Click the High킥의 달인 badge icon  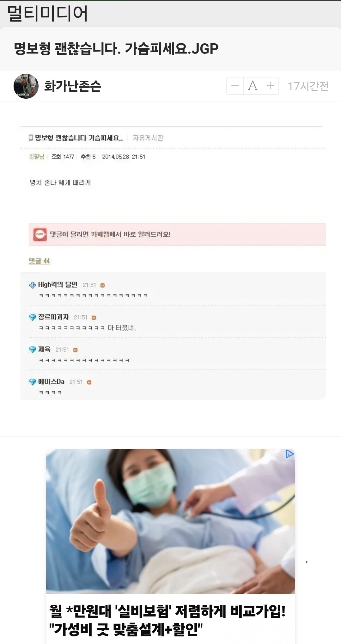(x=32, y=285)
